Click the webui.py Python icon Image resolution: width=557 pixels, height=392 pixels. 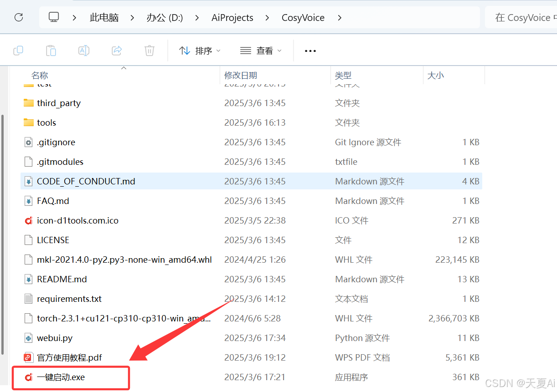point(29,338)
